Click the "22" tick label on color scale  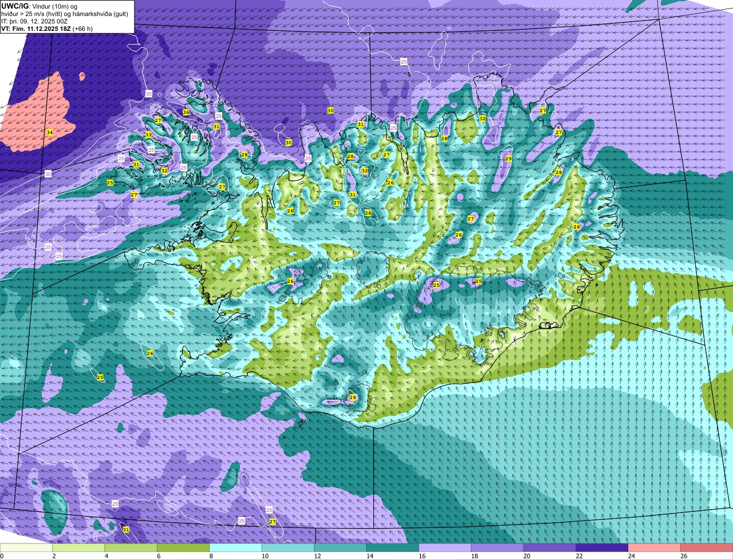coord(579,556)
